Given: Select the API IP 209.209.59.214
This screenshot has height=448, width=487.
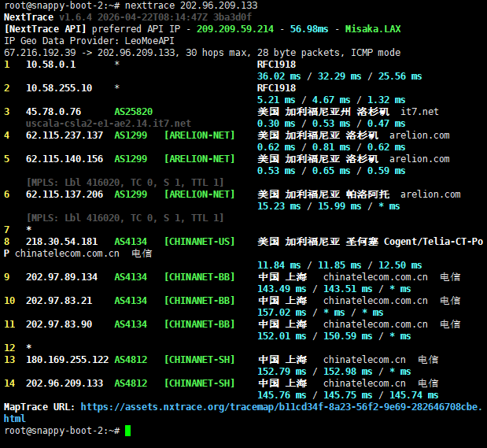Looking at the screenshot, I should tap(235, 29).
